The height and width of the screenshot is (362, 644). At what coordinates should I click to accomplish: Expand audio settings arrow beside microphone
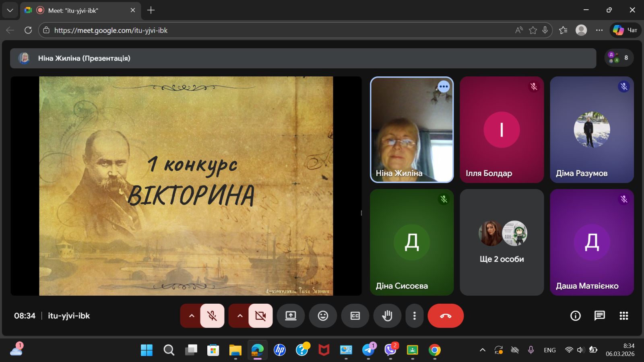point(192,316)
